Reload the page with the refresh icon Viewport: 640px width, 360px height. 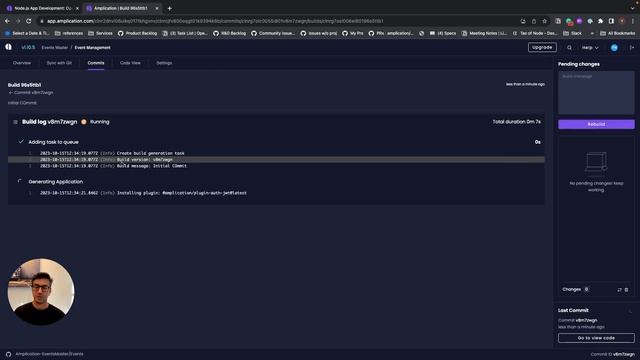click(29, 21)
